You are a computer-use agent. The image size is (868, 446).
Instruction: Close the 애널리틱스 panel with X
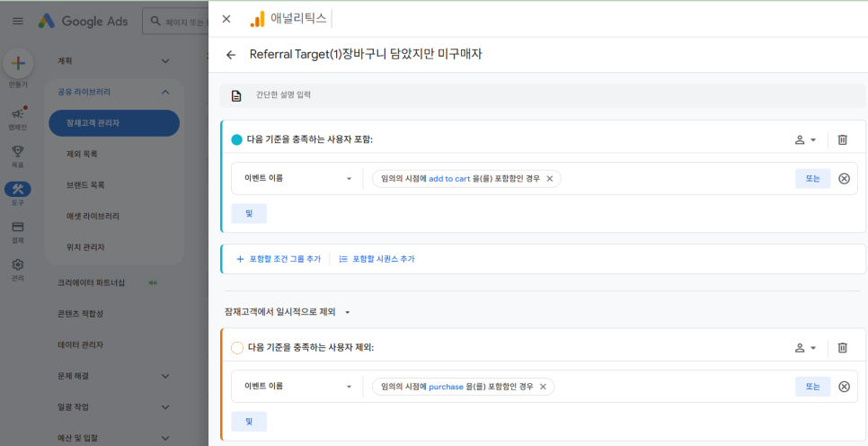pyautogui.click(x=226, y=19)
